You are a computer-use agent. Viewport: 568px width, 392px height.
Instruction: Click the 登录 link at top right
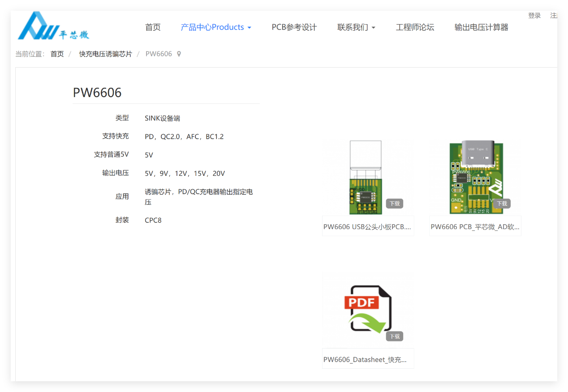534,15
